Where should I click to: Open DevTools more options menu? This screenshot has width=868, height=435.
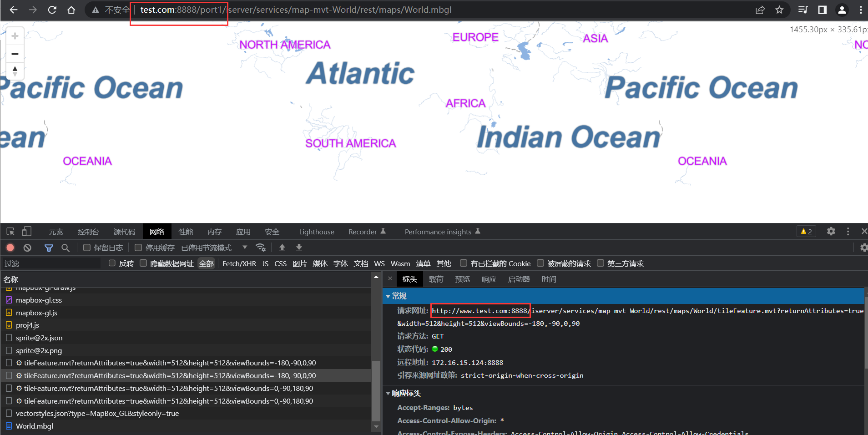848,231
